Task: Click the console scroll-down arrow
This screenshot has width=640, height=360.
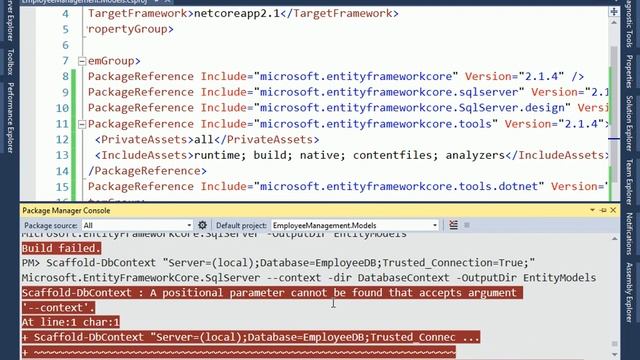Action: tap(615, 354)
